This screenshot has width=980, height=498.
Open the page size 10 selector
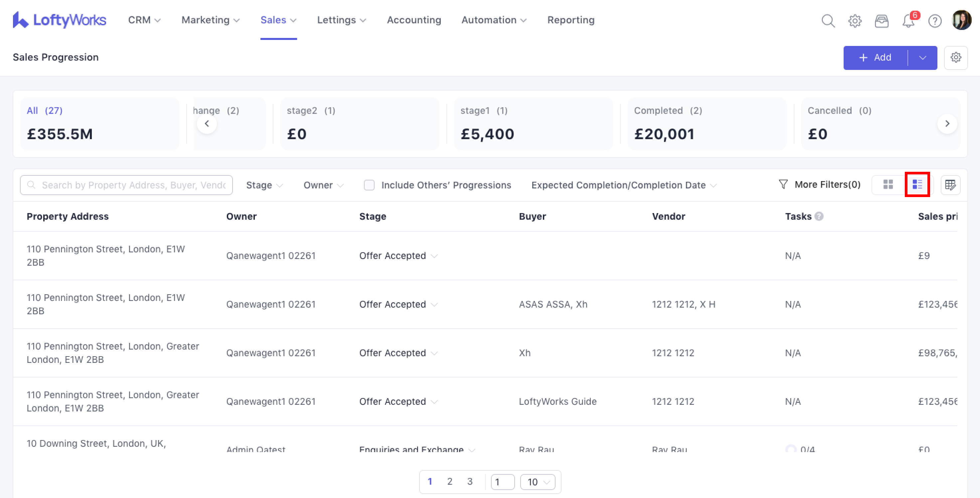pos(538,482)
